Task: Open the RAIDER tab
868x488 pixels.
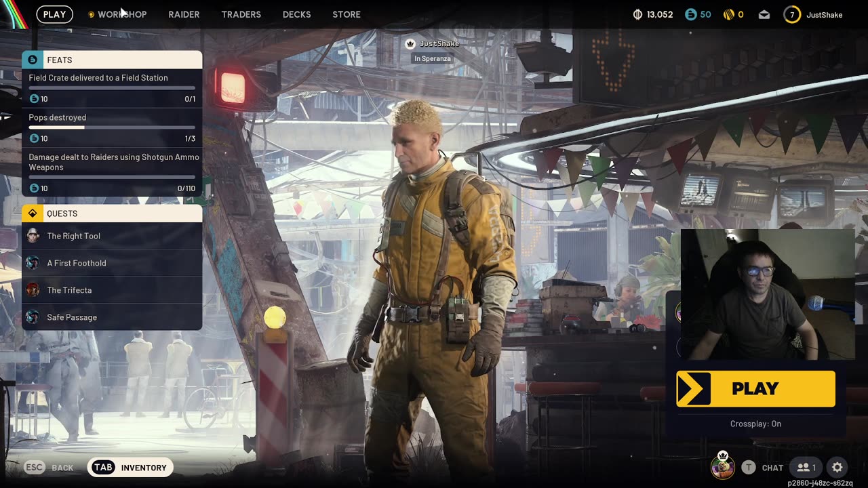Action: (x=184, y=14)
